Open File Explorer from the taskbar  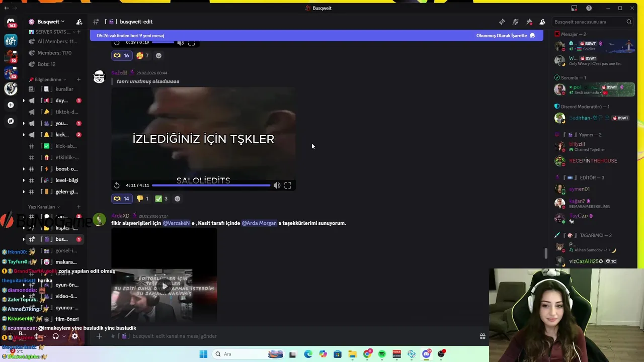pyautogui.click(x=352, y=354)
